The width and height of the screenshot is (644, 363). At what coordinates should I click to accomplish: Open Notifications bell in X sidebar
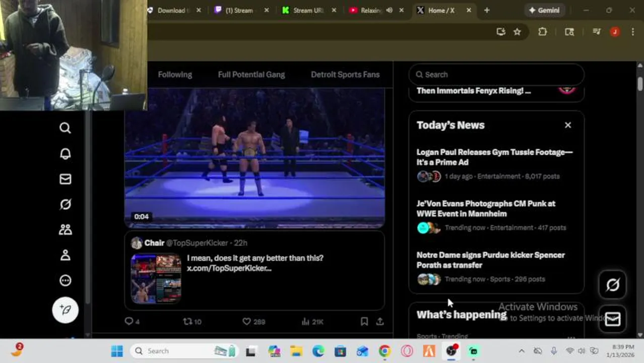coord(65,154)
